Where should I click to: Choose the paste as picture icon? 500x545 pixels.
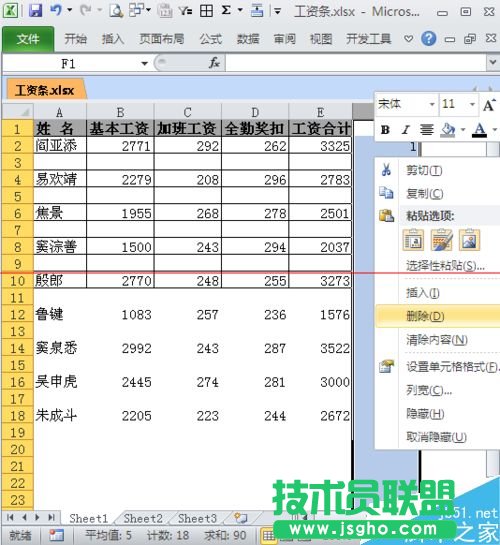pyautogui.click(x=469, y=240)
